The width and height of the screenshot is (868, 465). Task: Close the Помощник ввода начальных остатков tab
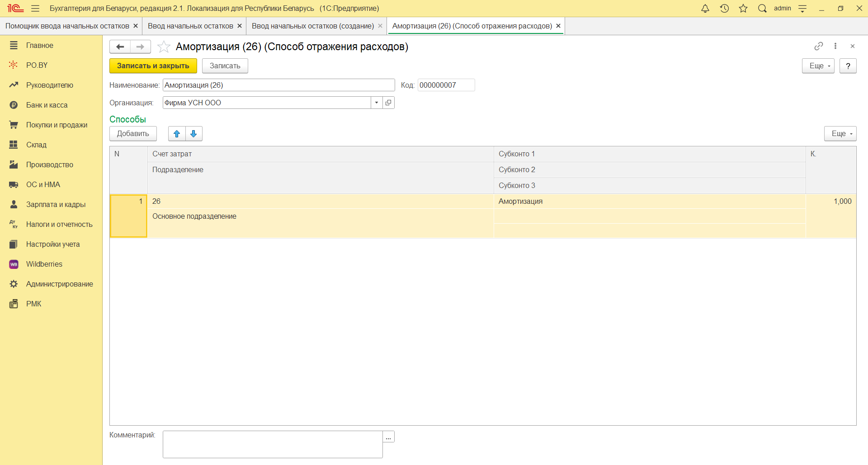tap(136, 26)
